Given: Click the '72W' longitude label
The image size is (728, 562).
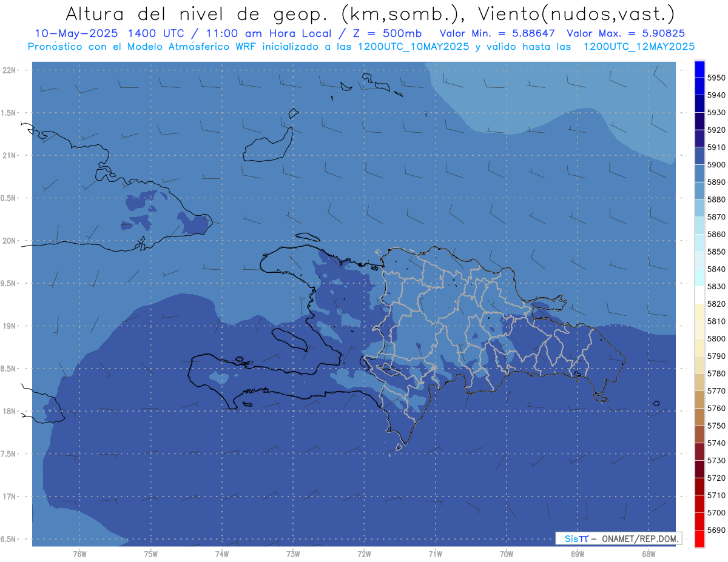Looking at the screenshot, I should tap(364, 554).
